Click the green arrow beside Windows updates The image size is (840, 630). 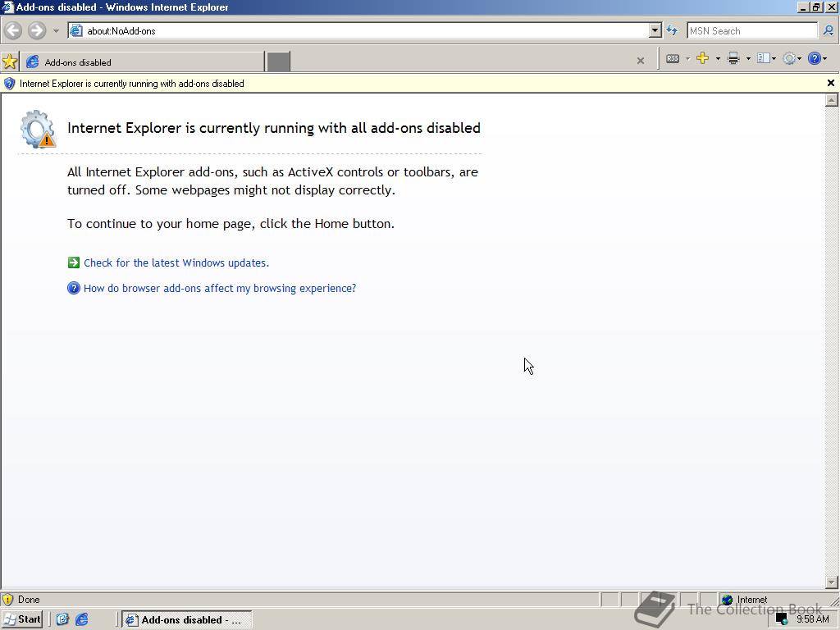click(x=73, y=262)
